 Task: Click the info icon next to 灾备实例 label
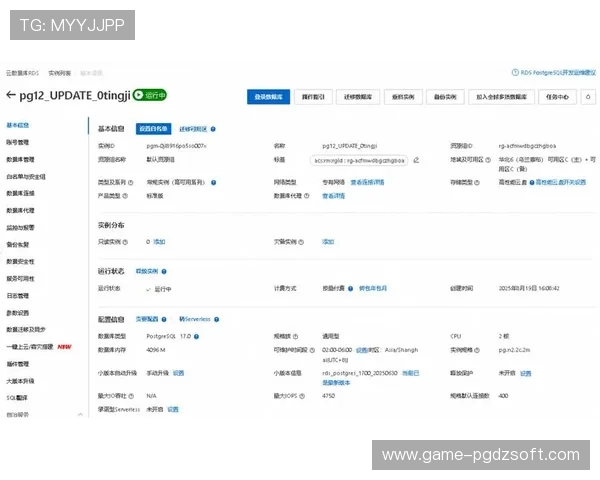(301, 242)
